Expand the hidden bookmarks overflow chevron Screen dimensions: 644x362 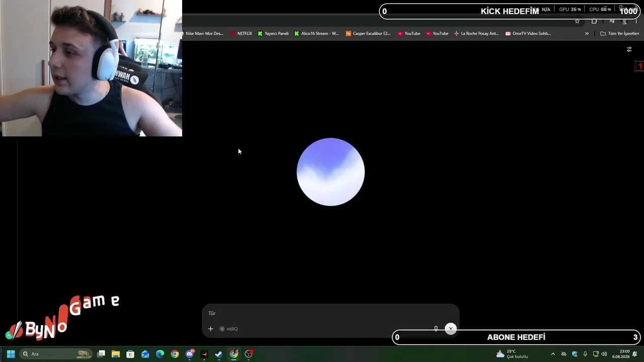(x=587, y=34)
